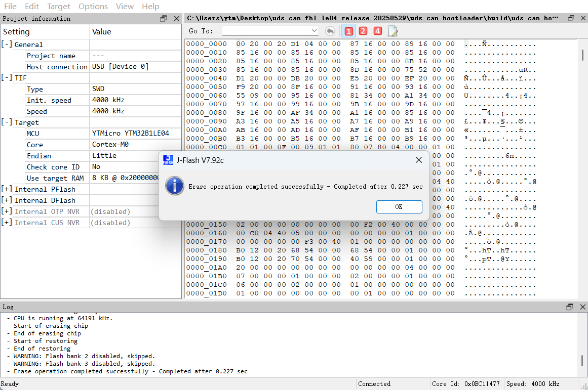Collapse the General settings group
The width and height of the screenshot is (588, 390).
click(7, 45)
